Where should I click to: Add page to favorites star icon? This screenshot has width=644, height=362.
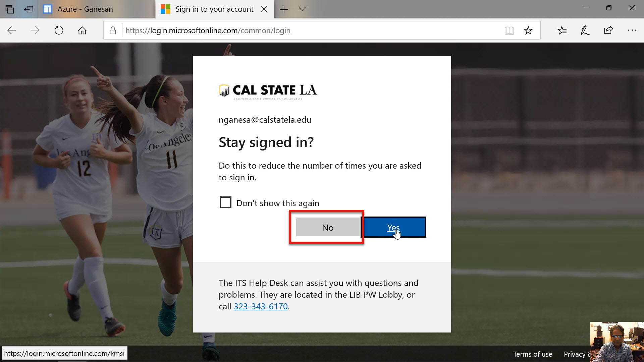click(528, 31)
